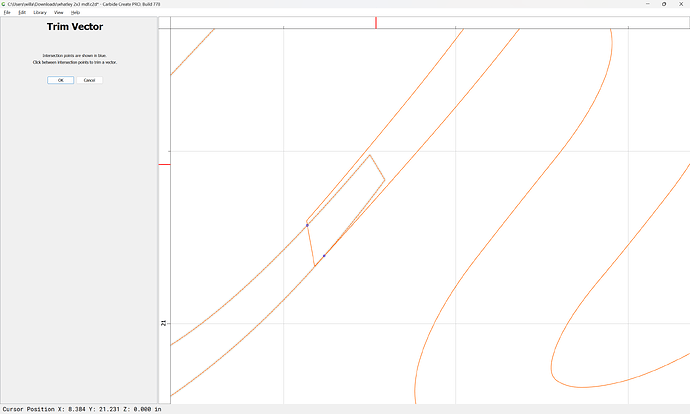The height and width of the screenshot is (414, 690).
Task: Click the 21 label on vertical ruler
Action: point(164,323)
